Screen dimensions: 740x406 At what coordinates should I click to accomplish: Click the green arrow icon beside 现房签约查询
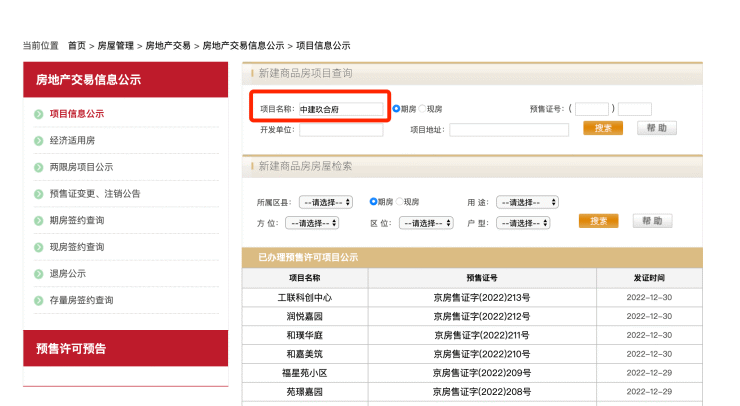click(x=39, y=247)
